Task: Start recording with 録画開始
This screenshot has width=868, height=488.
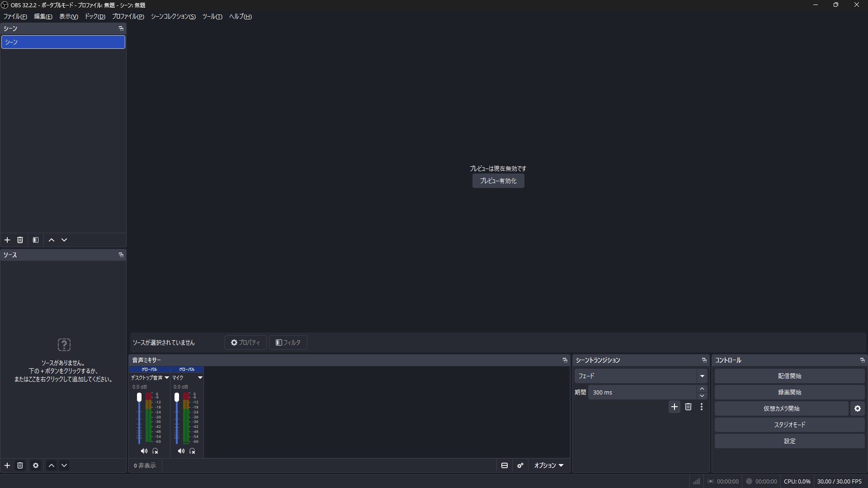Action: (x=789, y=392)
